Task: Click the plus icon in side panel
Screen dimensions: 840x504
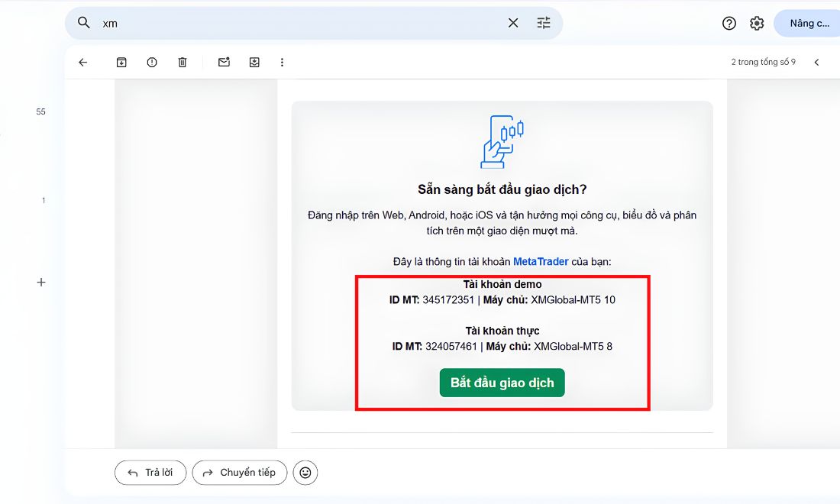Action: [40, 283]
